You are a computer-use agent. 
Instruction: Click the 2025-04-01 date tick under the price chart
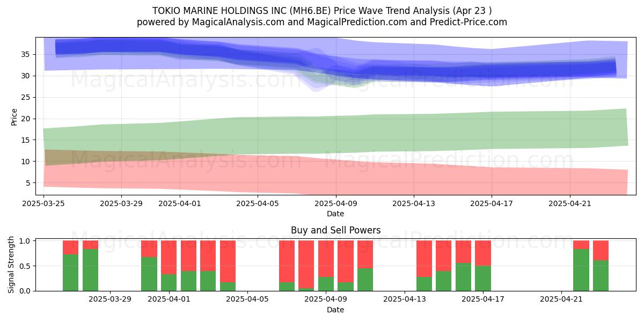pos(180,203)
